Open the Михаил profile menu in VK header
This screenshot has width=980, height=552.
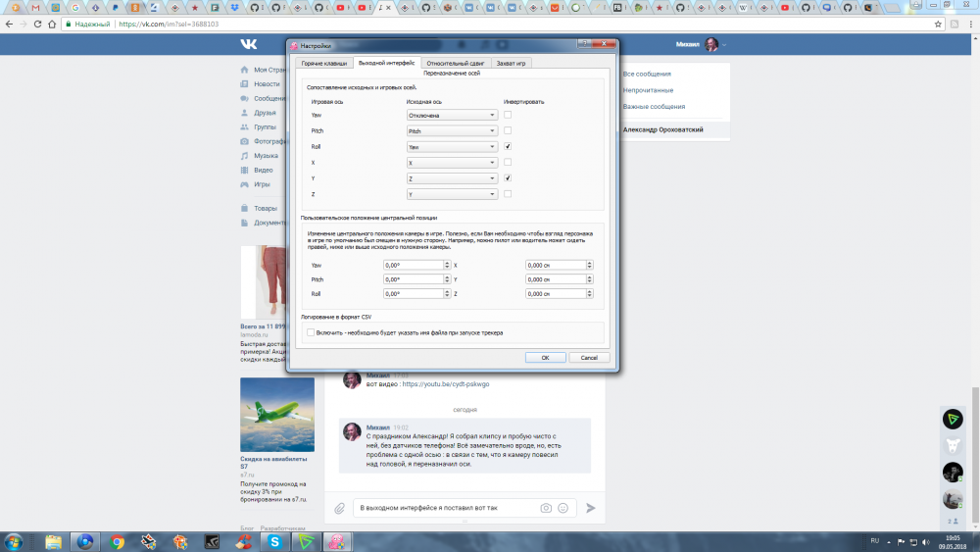click(701, 44)
